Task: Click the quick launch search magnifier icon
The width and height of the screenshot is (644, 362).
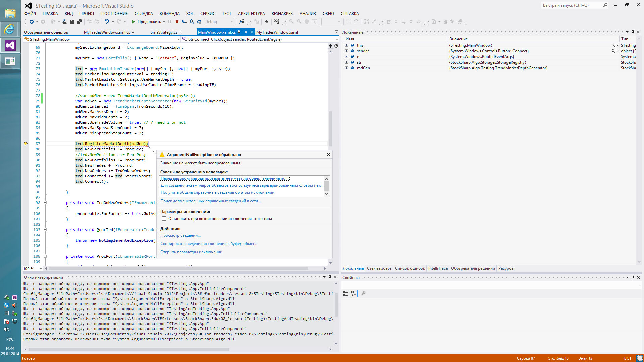Action: pyautogui.click(x=605, y=5)
